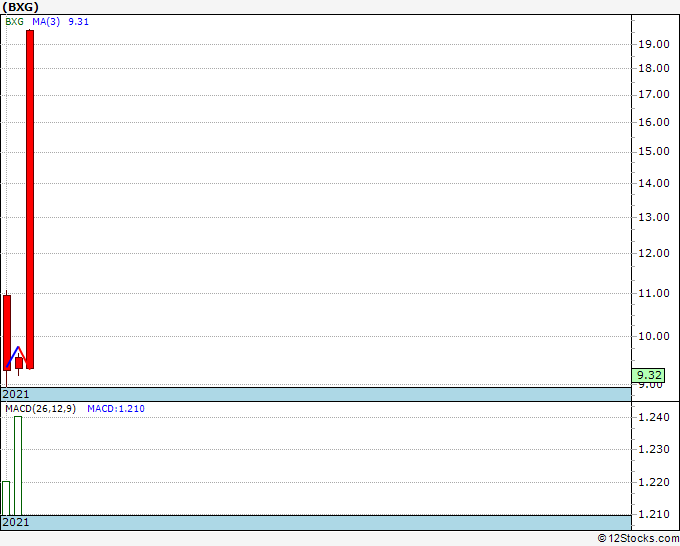Image resolution: width=680 pixels, height=546 pixels.
Task: Click the 1.220 MACD axis label
Action: tap(654, 482)
